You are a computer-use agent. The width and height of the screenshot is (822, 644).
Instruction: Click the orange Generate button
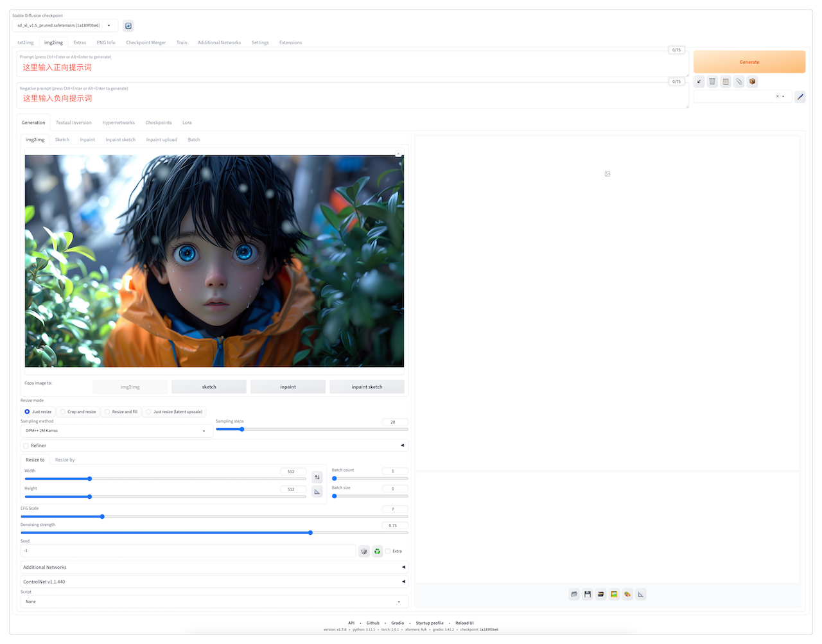point(749,62)
